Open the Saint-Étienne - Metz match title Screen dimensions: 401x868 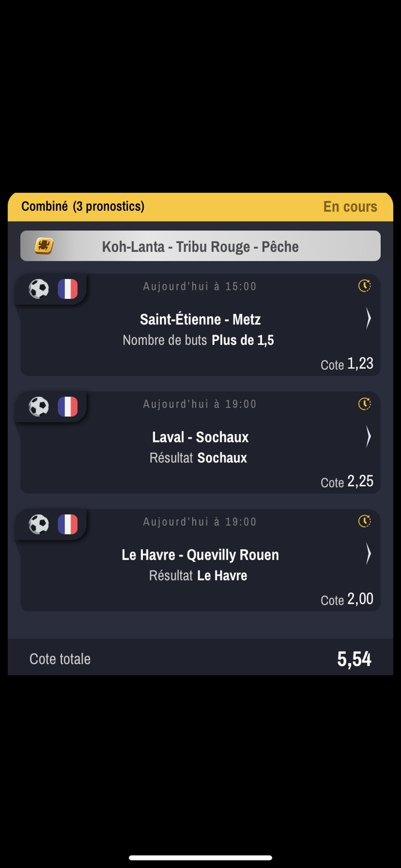200,319
